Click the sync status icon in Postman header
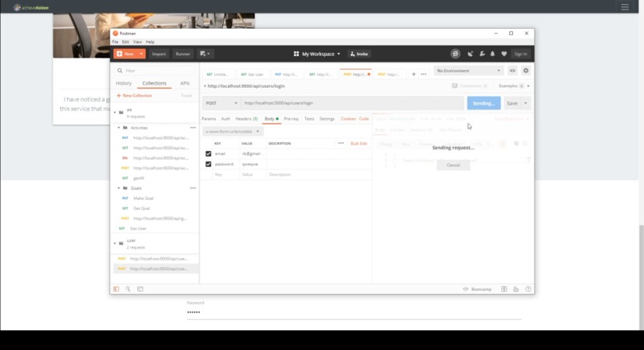 pos(455,54)
